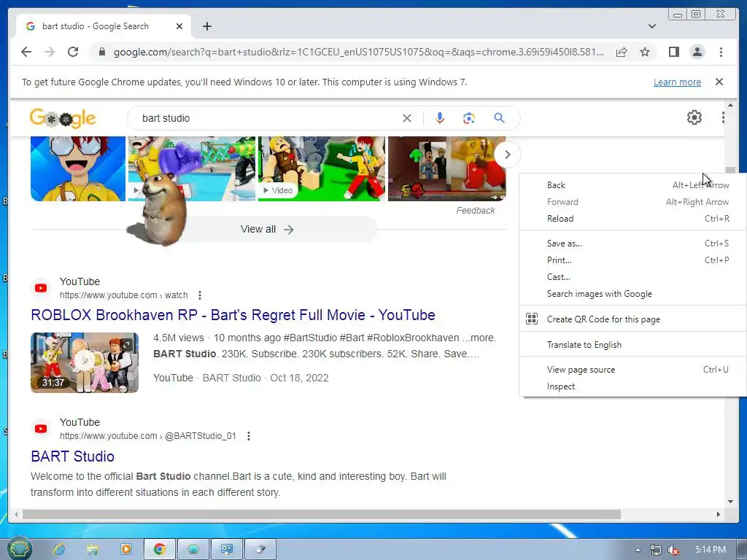Click the horizontal scrollbar left arrow
This screenshot has width=747, height=560.
click(16, 514)
